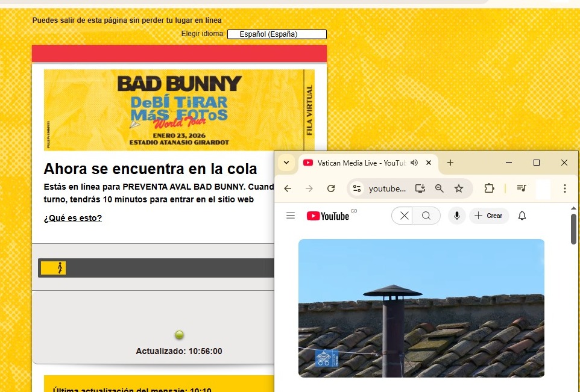Click the Vatican chimney live video

pos(421,308)
